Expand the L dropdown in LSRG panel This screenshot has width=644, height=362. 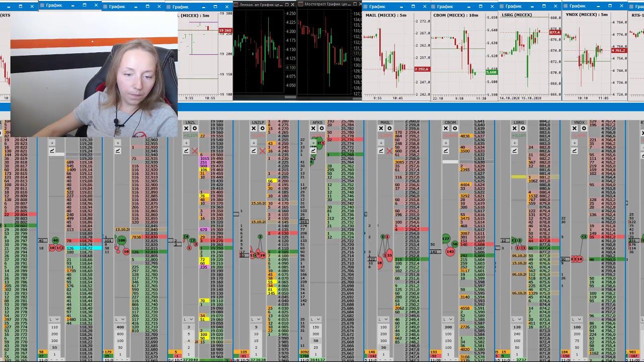pyautogui.click(x=517, y=319)
